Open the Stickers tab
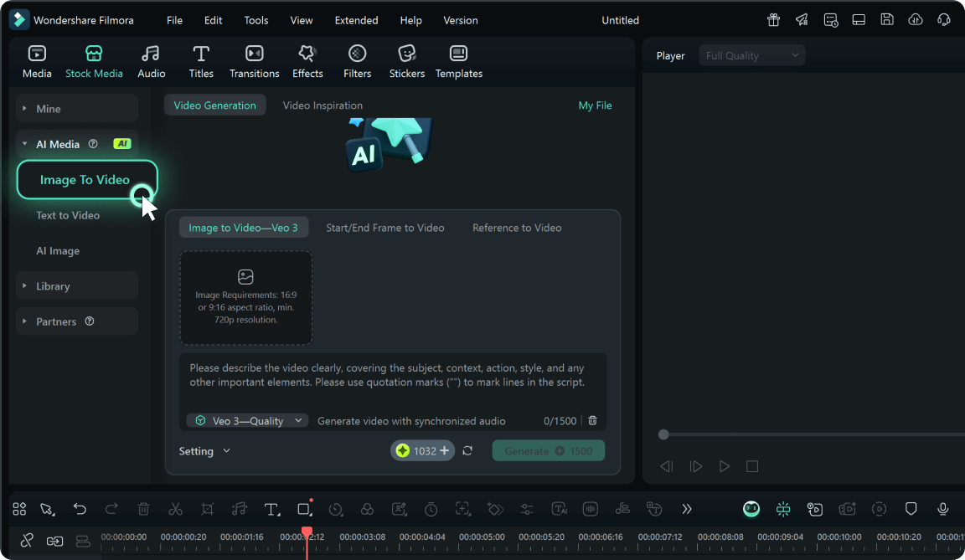Image resolution: width=965 pixels, height=560 pixels. pyautogui.click(x=407, y=61)
